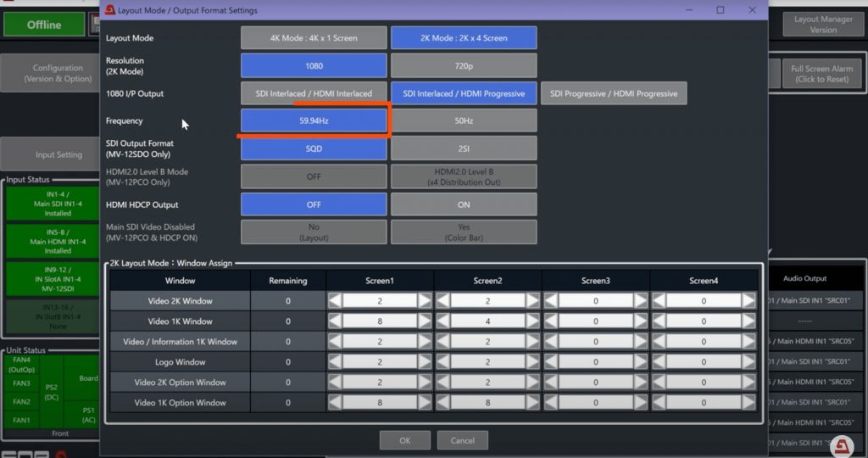Select the Logo Window row header
The width and height of the screenshot is (868, 458).
[x=180, y=361]
